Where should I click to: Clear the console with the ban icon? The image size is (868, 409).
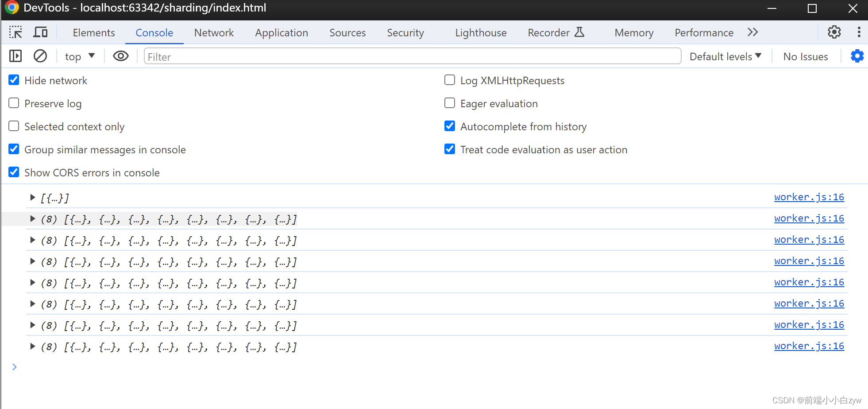40,56
